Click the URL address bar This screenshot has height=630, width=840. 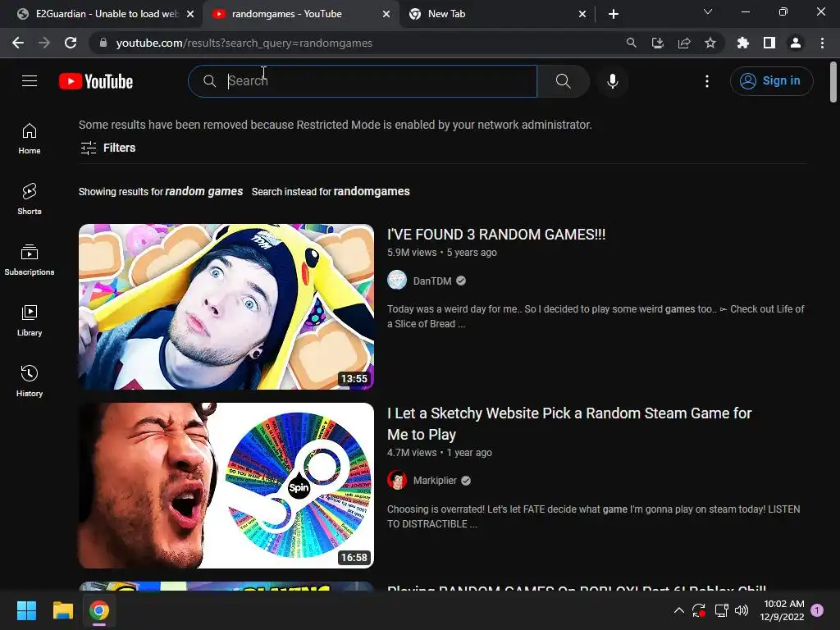click(x=354, y=43)
